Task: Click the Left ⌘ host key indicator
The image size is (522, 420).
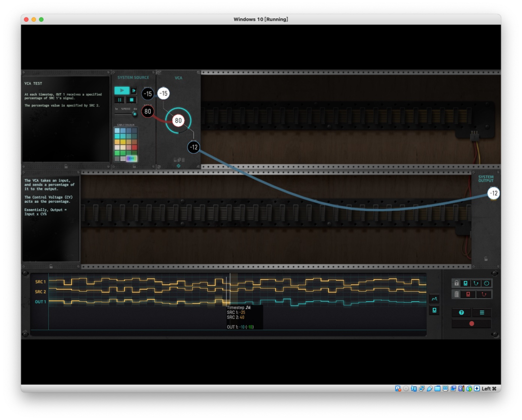Action: click(489, 389)
